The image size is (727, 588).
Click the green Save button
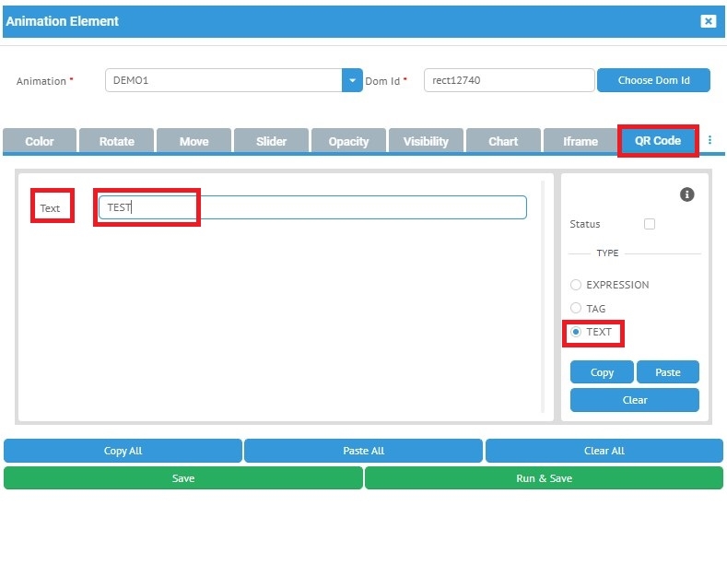point(183,478)
